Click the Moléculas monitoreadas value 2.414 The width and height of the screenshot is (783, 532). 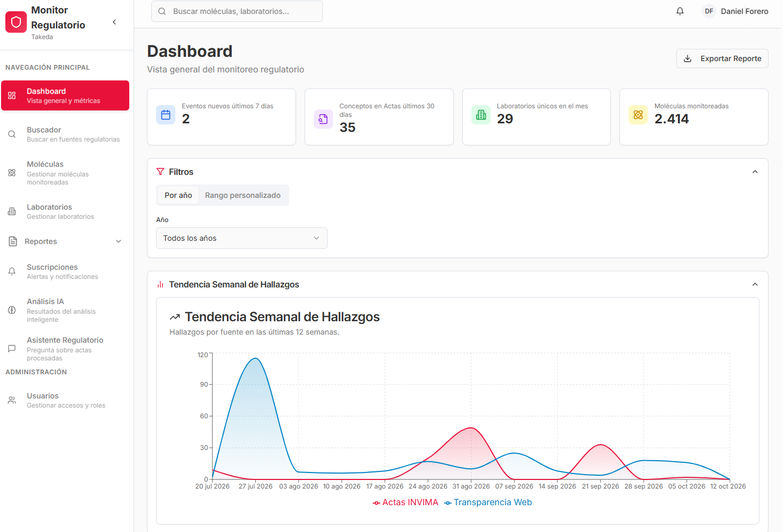pyautogui.click(x=671, y=119)
